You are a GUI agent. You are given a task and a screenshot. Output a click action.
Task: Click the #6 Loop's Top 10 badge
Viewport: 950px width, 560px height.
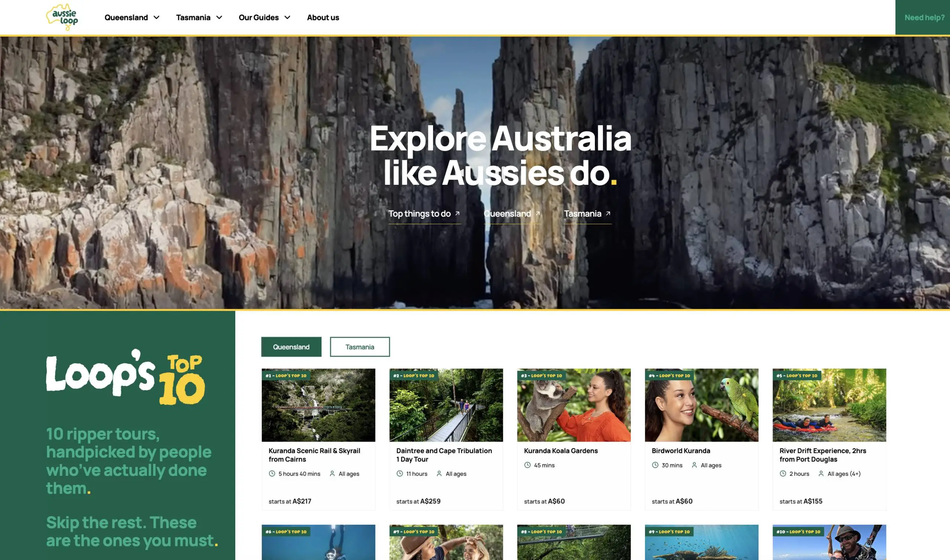[x=286, y=532]
